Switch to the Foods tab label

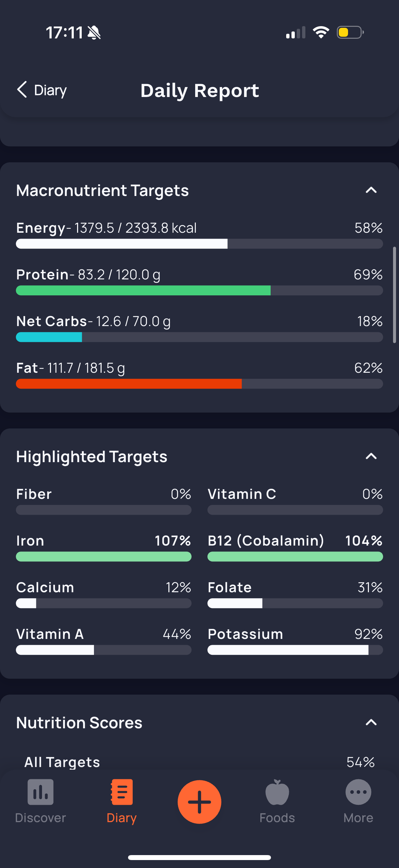pyautogui.click(x=277, y=818)
